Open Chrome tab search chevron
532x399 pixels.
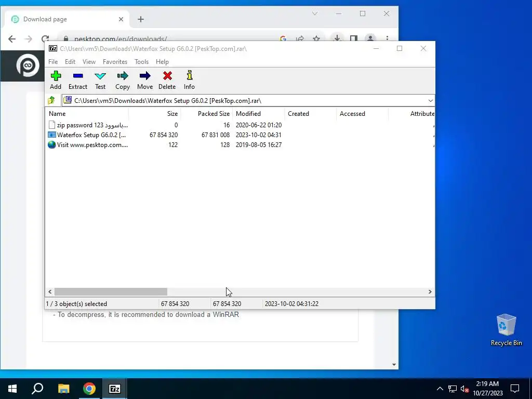coord(315,14)
